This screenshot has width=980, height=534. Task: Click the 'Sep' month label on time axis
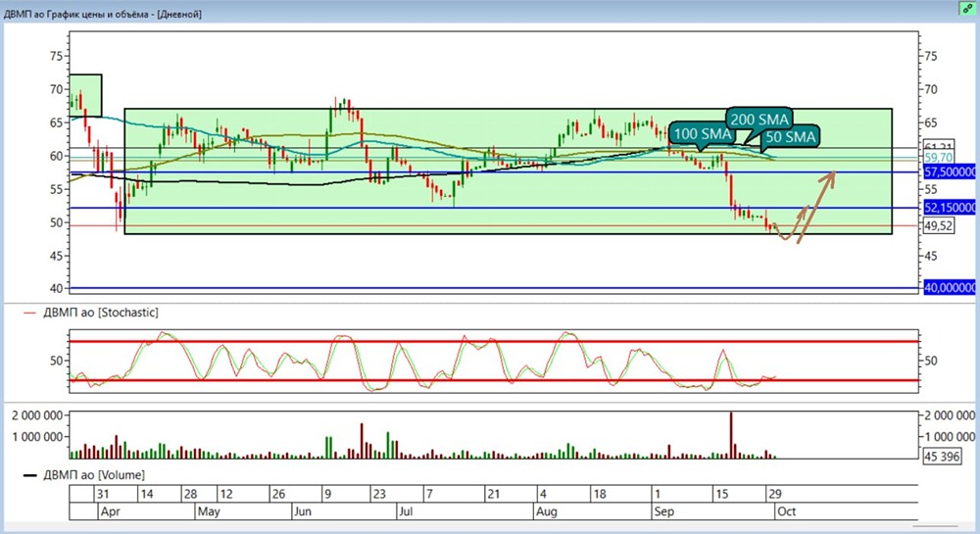[x=663, y=511]
